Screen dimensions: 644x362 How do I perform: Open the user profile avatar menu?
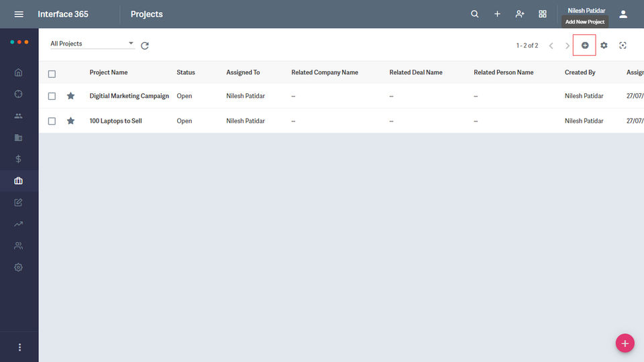point(623,14)
